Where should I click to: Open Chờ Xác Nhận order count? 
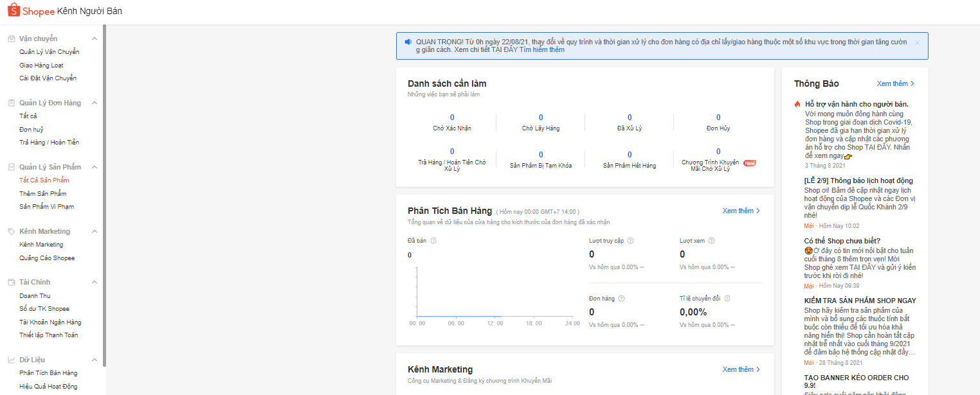452,118
